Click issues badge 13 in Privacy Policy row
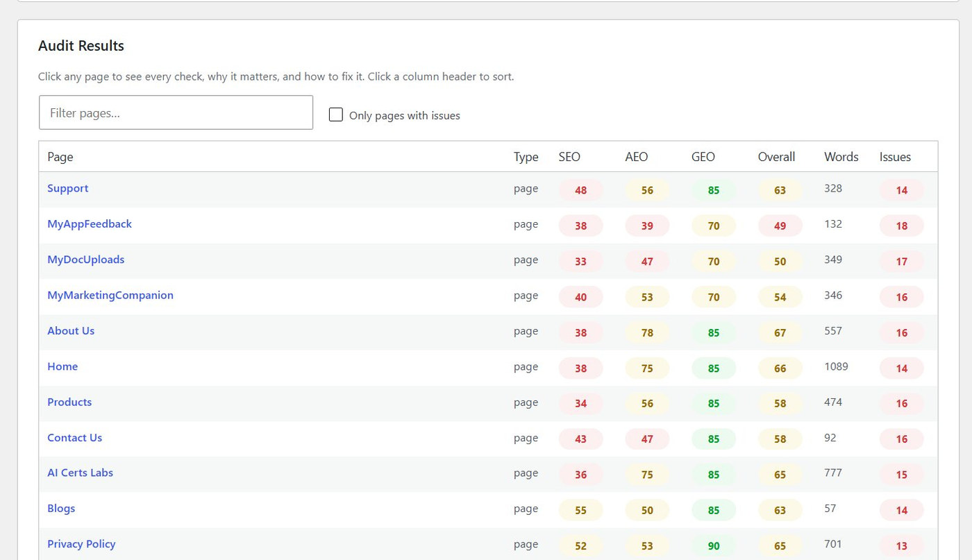 click(902, 546)
